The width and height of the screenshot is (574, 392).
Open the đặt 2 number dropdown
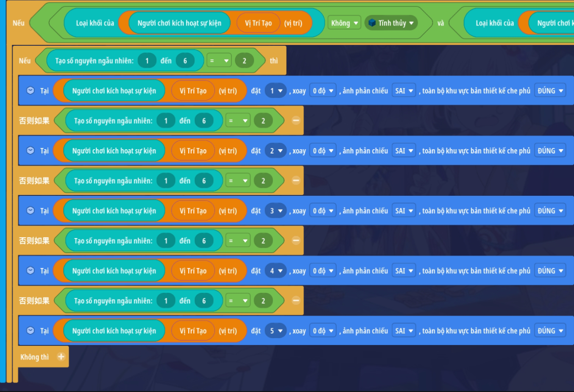[276, 151]
